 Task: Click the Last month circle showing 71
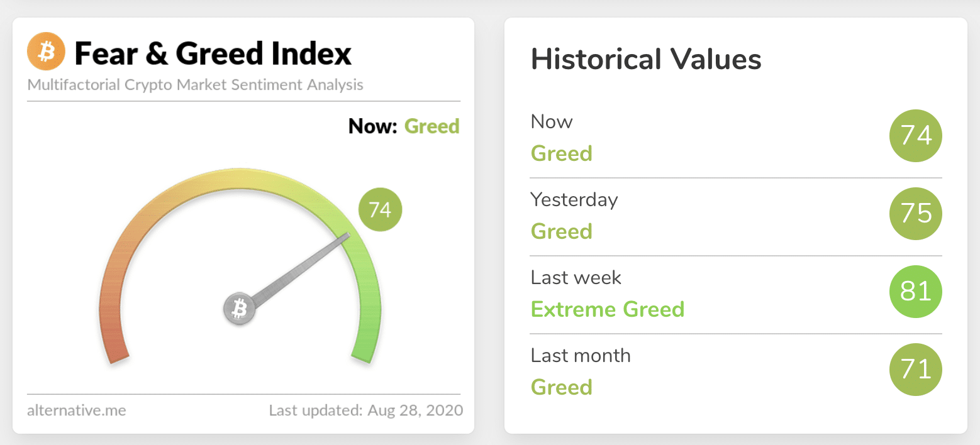click(x=915, y=370)
